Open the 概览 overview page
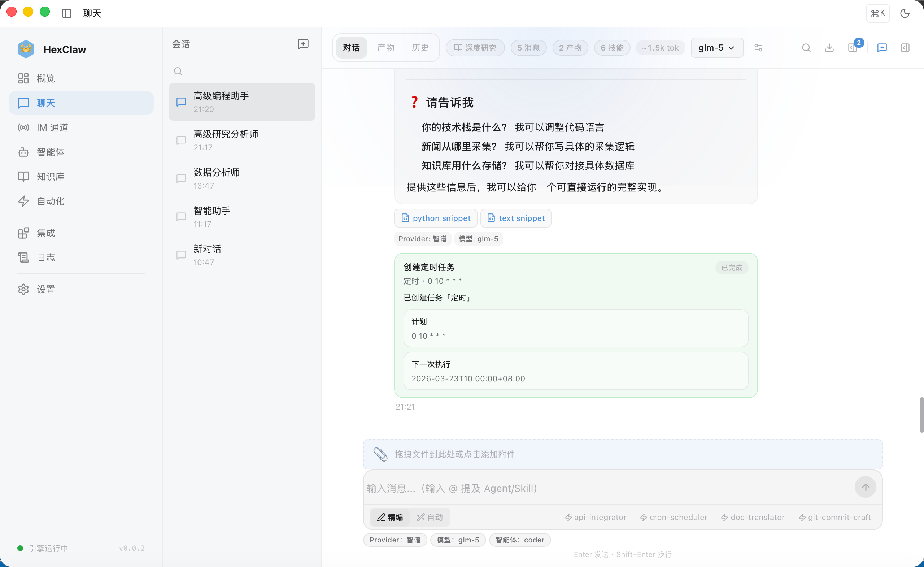The height and width of the screenshot is (567, 924). (x=81, y=78)
